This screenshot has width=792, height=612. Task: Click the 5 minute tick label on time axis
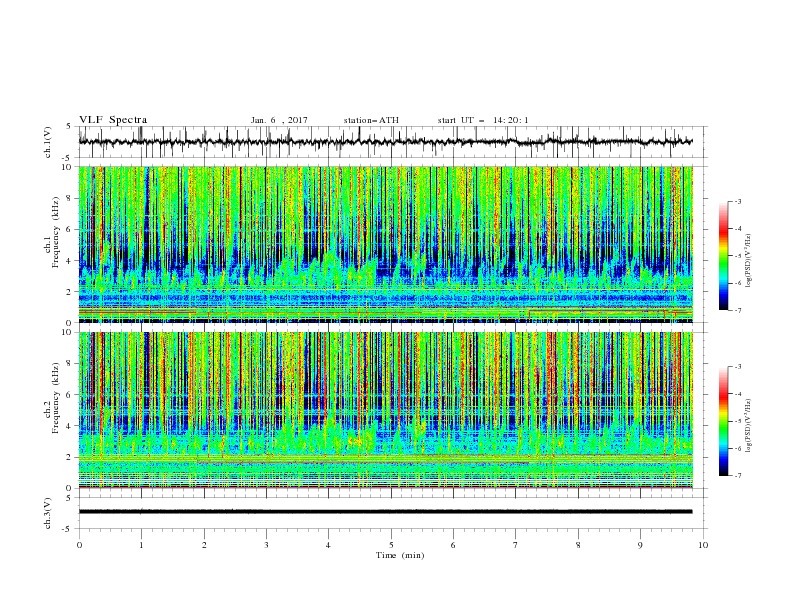tap(391, 545)
